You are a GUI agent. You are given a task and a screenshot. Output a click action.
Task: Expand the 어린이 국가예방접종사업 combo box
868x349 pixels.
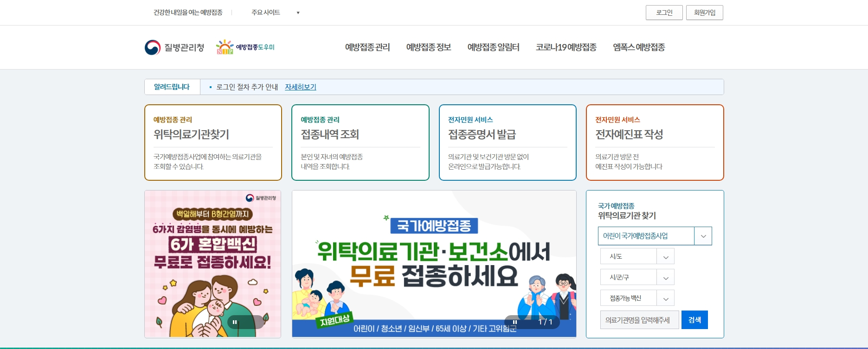(655, 236)
